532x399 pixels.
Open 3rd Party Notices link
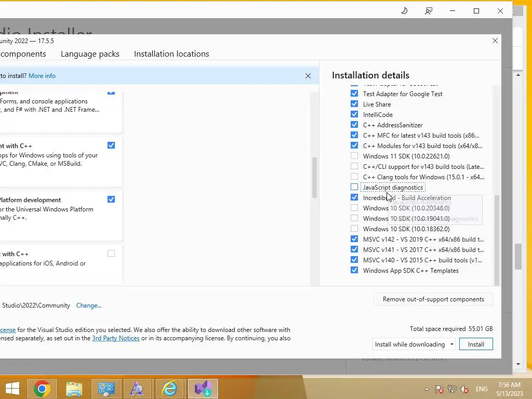coord(116,338)
